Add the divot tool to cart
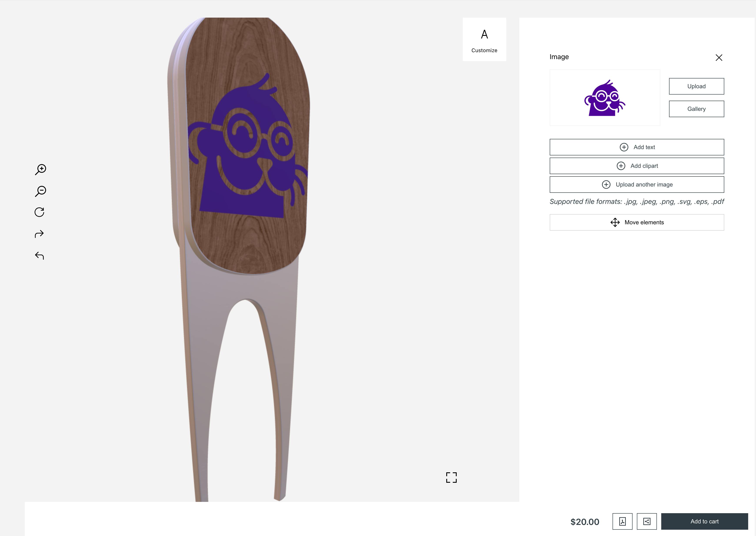 pyautogui.click(x=704, y=521)
